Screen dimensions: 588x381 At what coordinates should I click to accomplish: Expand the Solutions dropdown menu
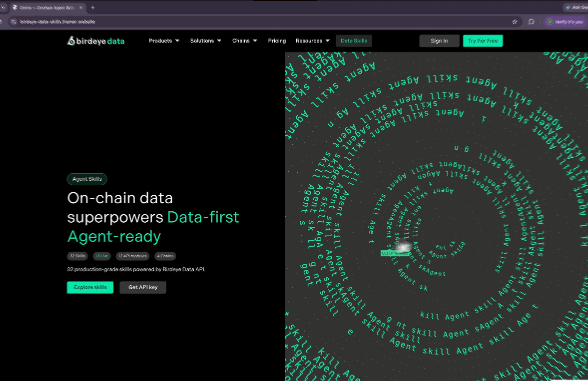(206, 41)
